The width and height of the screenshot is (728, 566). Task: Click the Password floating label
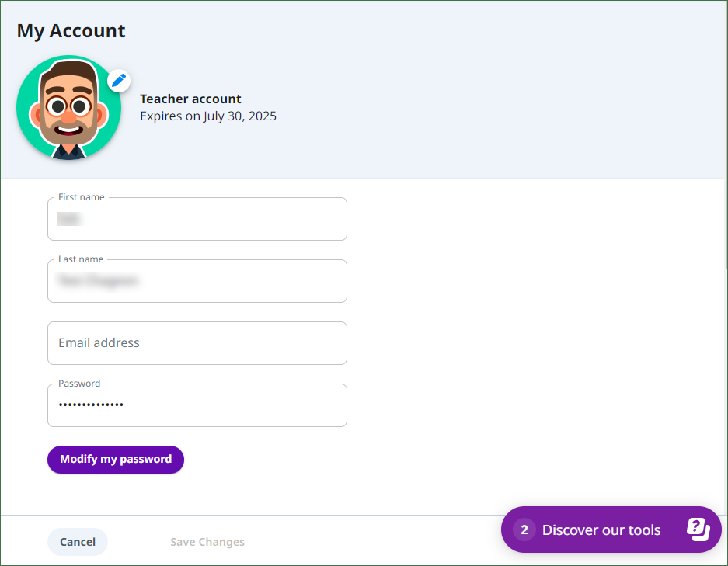pos(79,384)
